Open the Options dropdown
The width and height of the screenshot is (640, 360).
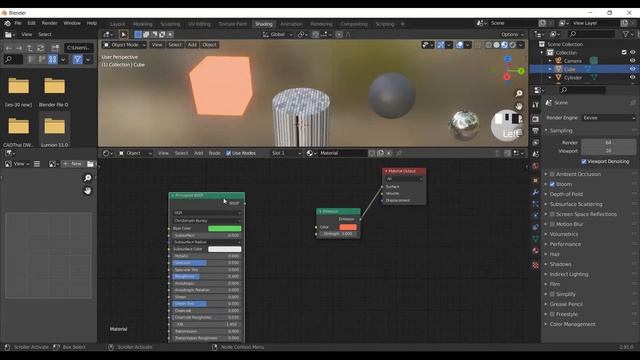tap(512, 35)
